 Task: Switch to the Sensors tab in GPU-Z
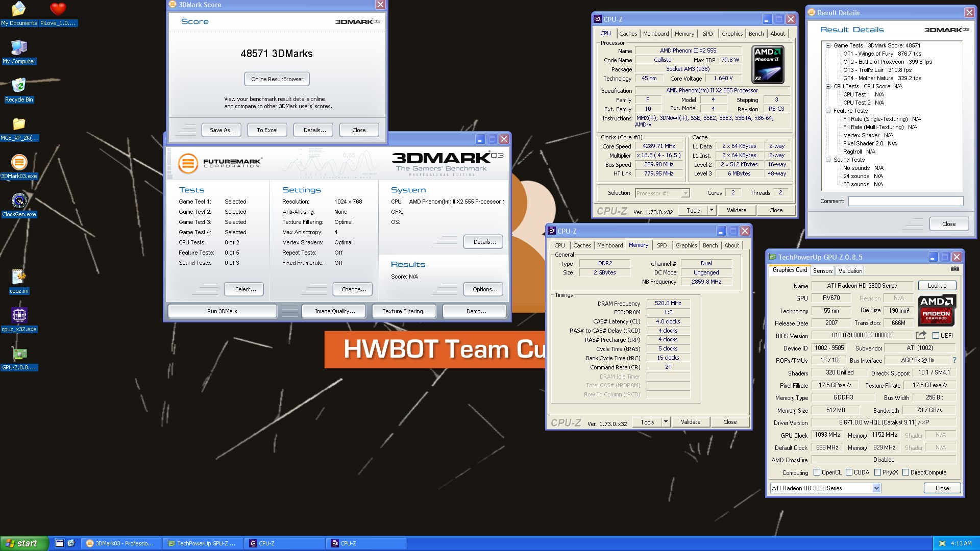(x=823, y=271)
